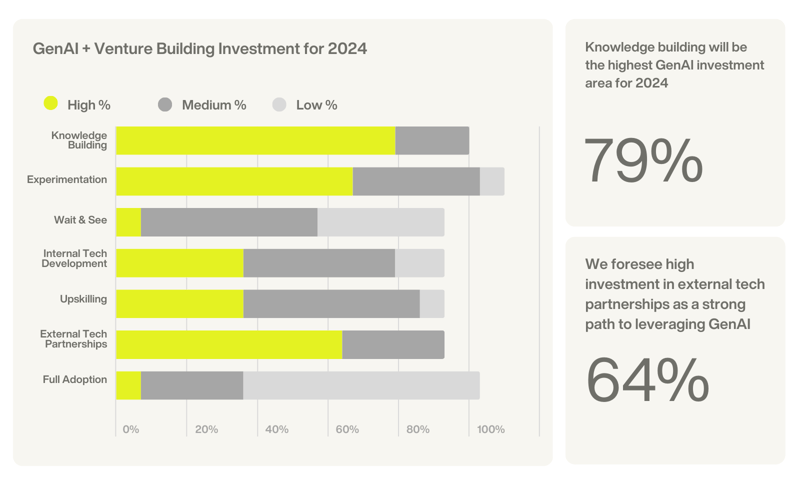Click the chart title 'GenAI + Venture Building Investment for 2024'
795x485 pixels.
click(x=200, y=48)
